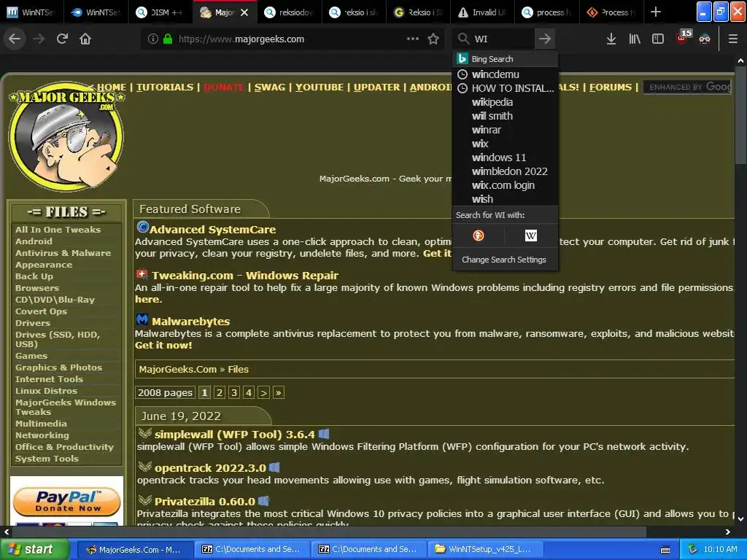Open Change Search Settings
The height and width of the screenshot is (560, 747).
tap(504, 260)
